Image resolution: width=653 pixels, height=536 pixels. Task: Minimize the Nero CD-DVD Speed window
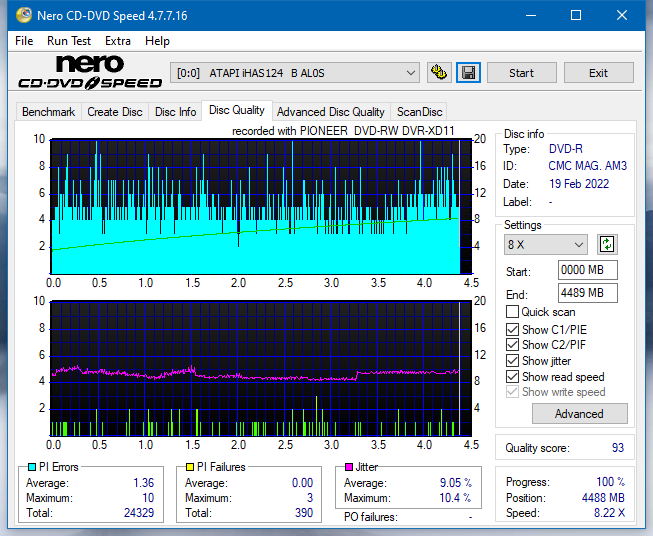531,15
